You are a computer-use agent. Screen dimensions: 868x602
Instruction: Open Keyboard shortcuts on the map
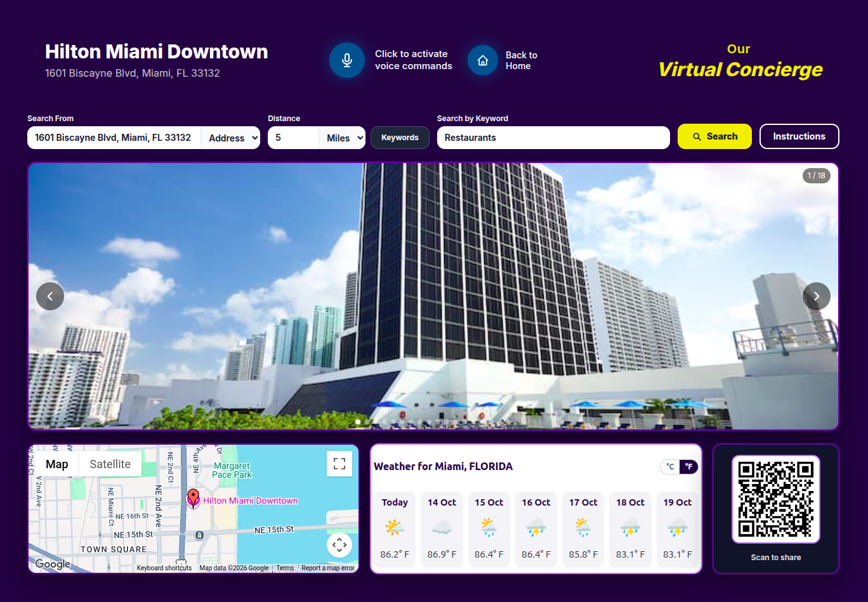pos(164,568)
